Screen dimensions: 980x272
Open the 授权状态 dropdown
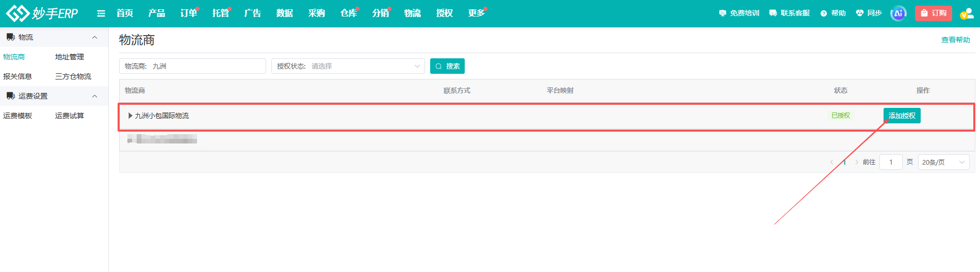(348, 66)
